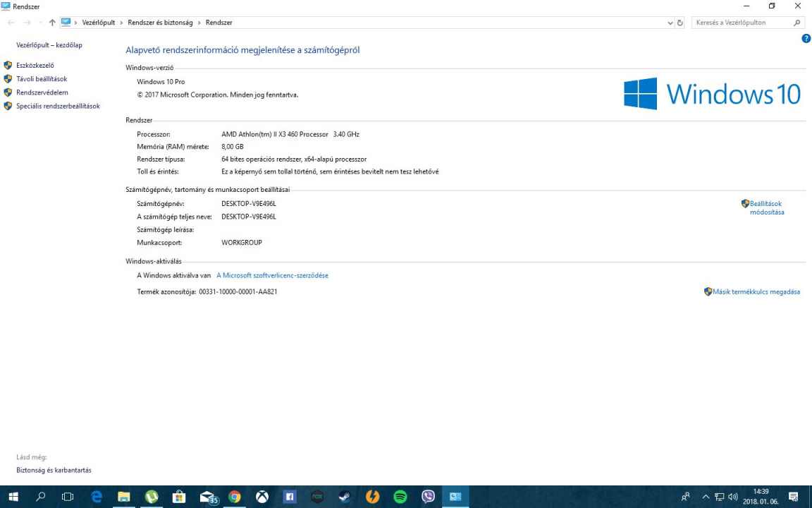Click the Rendszer window title bar icon
The height and width of the screenshot is (508, 812).
pyautogui.click(x=6, y=6)
